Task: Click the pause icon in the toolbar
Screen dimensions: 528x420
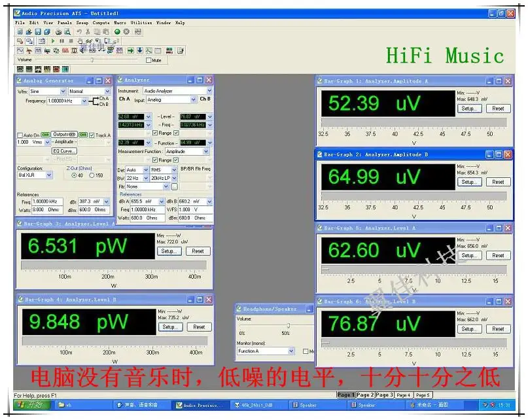Action: [x=62, y=41]
